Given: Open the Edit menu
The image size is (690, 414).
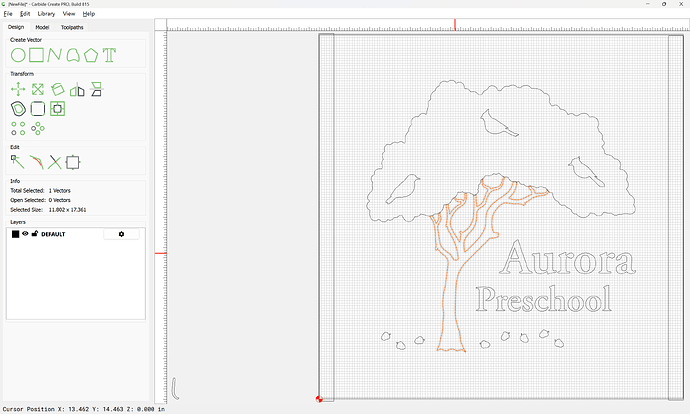Looking at the screenshot, I should point(25,14).
